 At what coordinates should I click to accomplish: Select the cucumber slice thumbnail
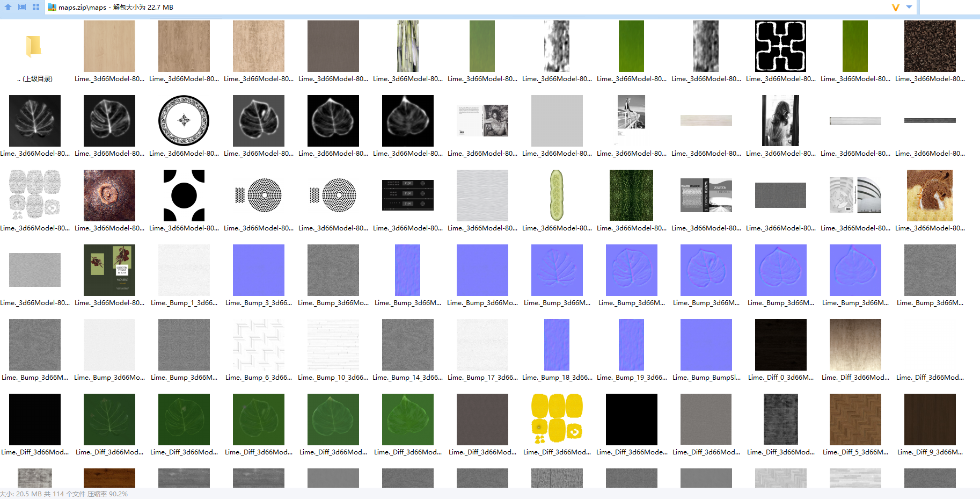coord(557,196)
